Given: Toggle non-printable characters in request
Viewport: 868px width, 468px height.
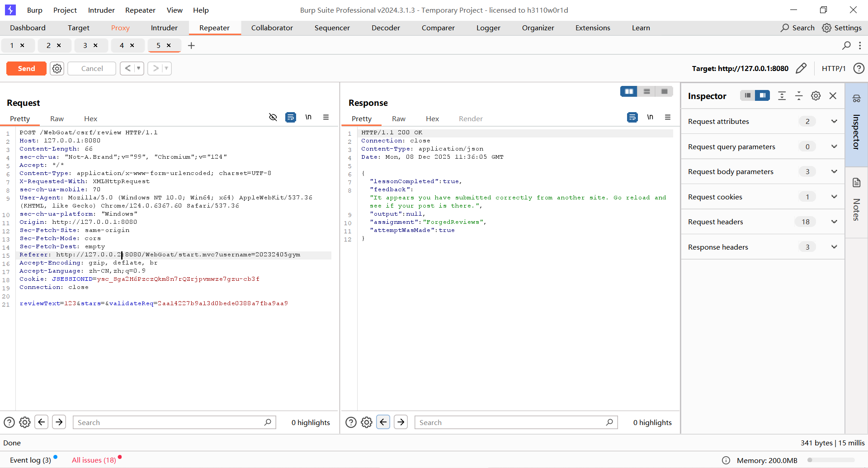Looking at the screenshot, I should tap(273, 117).
